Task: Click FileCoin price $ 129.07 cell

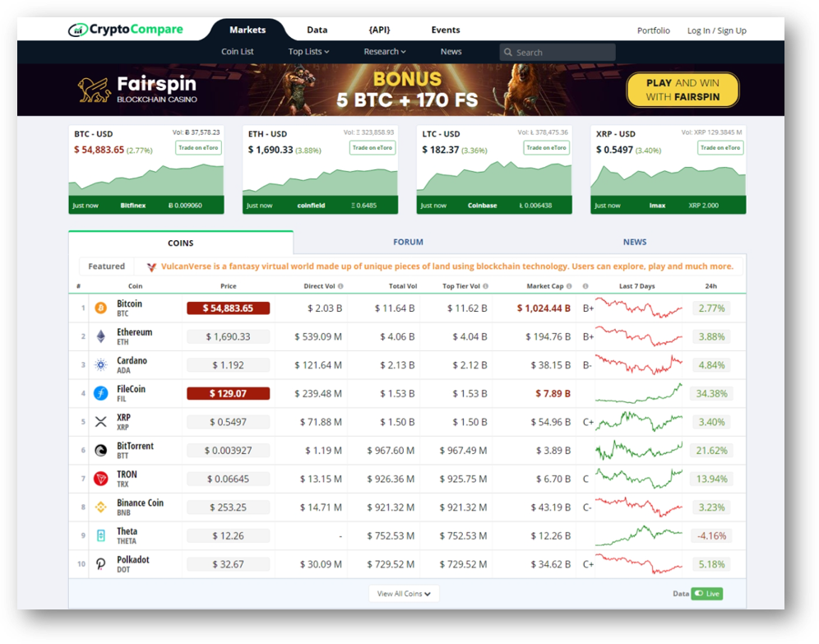Action: [x=229, y=393]
